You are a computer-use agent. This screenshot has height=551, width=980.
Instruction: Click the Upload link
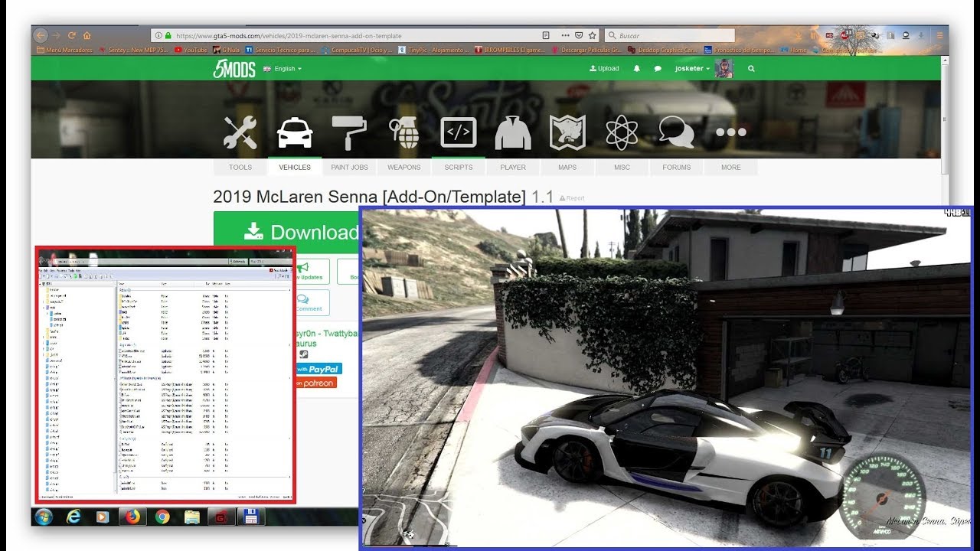pos(604,69)
